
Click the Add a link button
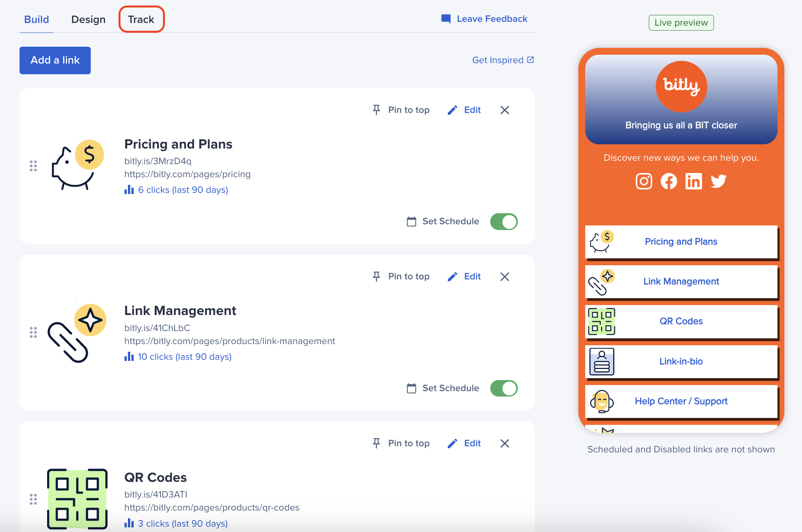point(55,60)
